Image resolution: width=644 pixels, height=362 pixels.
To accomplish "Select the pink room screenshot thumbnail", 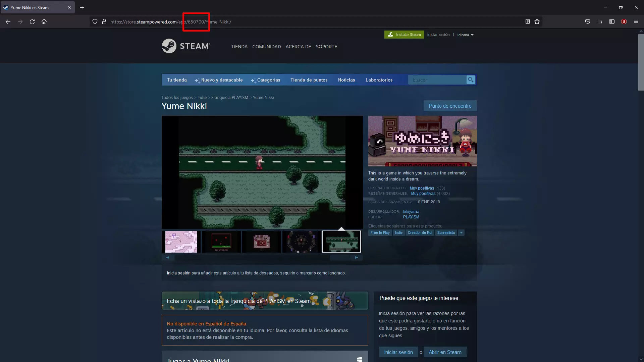I will coord(262,242).
